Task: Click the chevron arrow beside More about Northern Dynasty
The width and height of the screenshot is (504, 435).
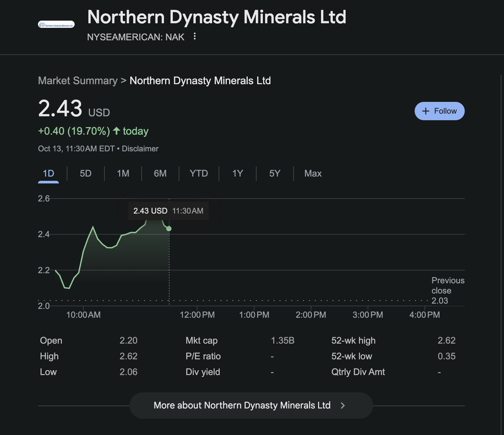Action: [x=343, y=406]
